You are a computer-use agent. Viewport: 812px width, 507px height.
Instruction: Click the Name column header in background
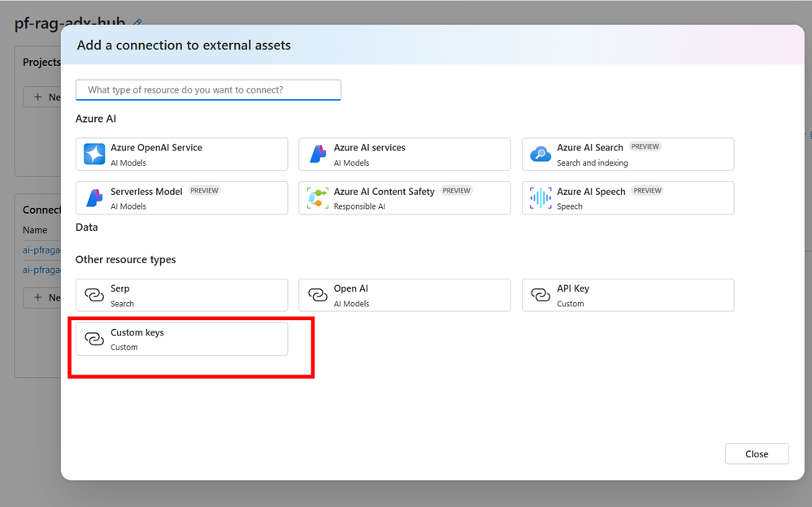[x=35, y=230]
